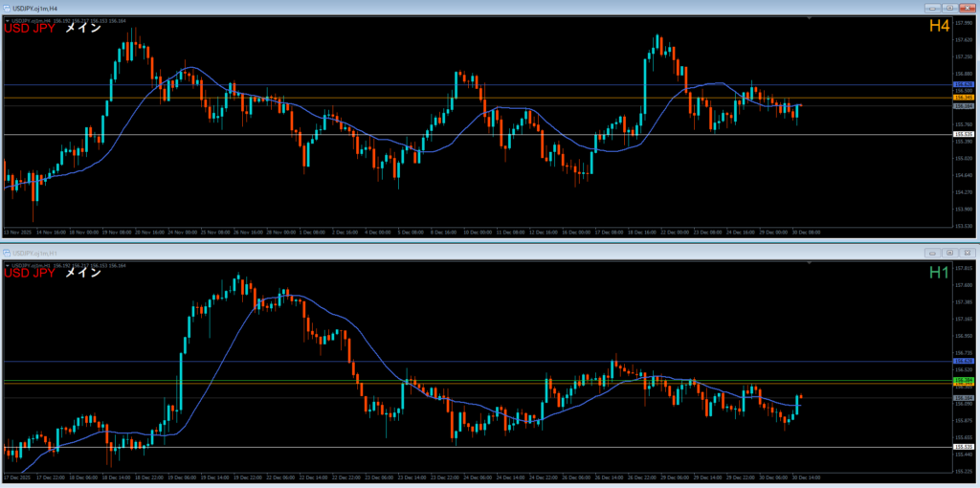
Task: Close the H4 chart window
Action: [x=967, y=9]
